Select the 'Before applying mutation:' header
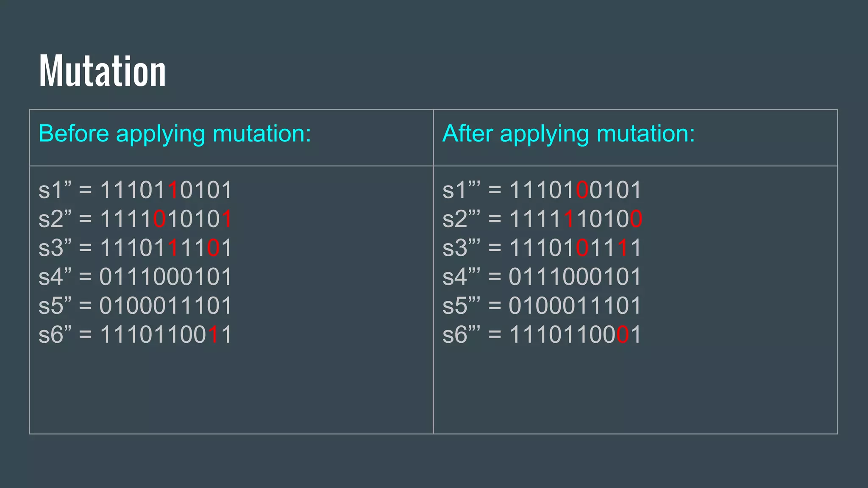868x488 pixels. (175, 134)
